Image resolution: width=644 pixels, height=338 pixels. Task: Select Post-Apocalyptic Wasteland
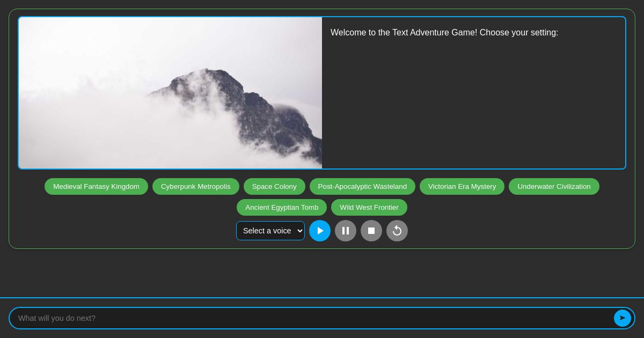(362, 186)
